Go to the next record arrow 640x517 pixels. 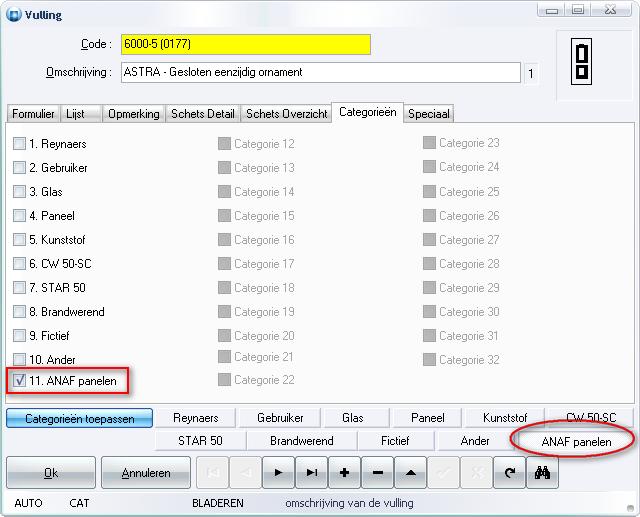click(278, 473)
